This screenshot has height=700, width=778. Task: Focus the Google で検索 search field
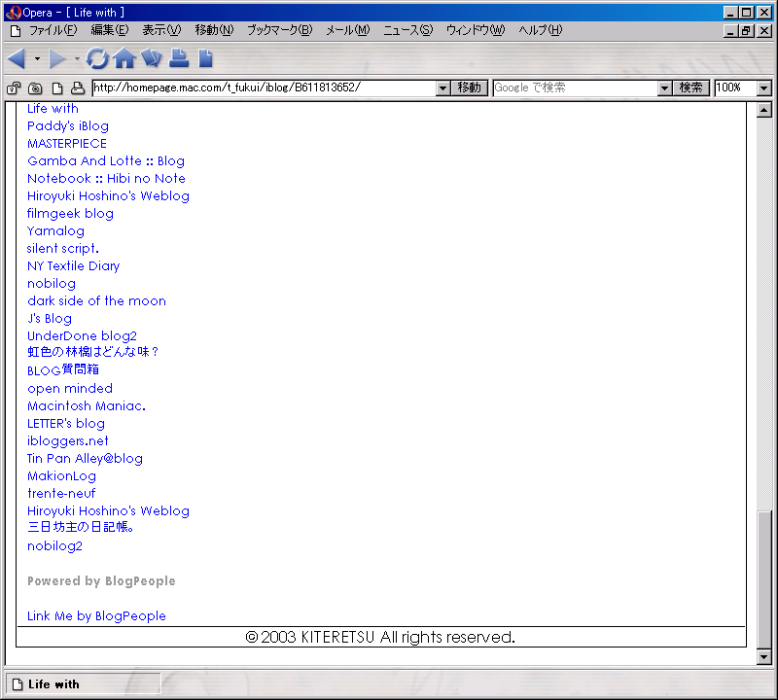[576, 88]
